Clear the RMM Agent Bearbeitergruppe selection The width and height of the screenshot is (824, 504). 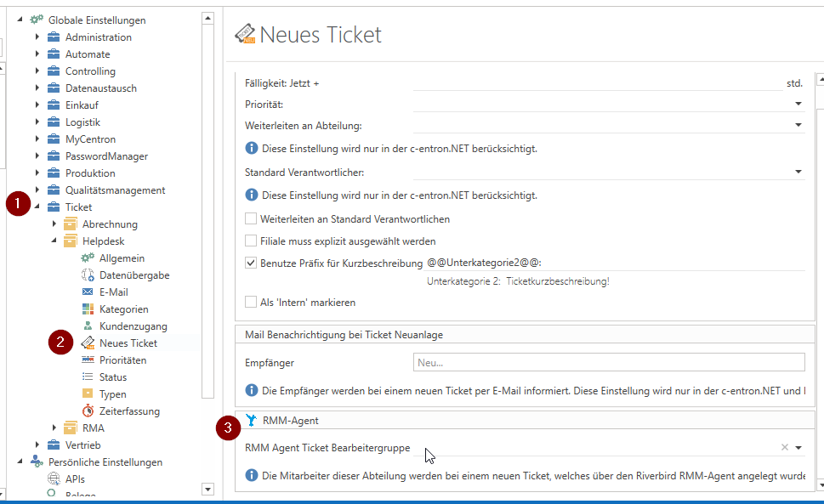[785, 448]
